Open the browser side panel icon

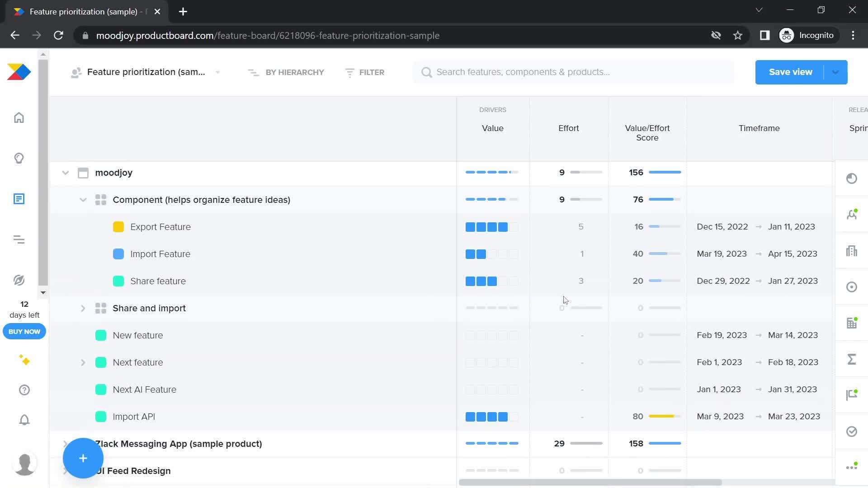(x=764, y=35)
